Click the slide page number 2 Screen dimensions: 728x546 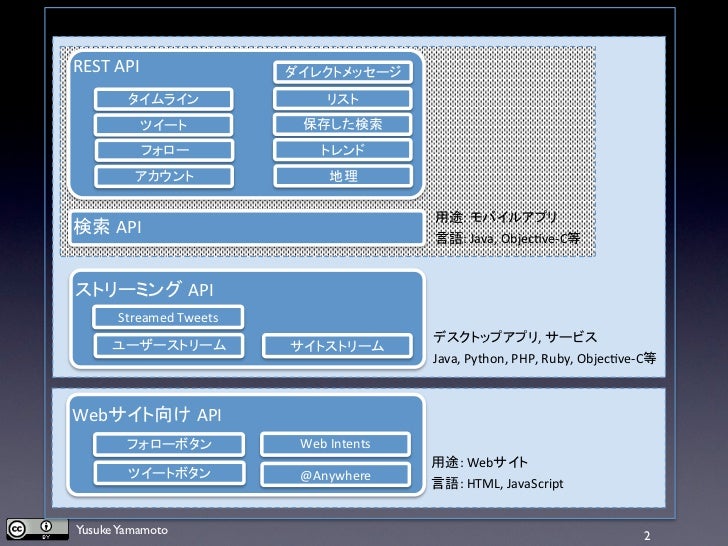tap(647, 536)
